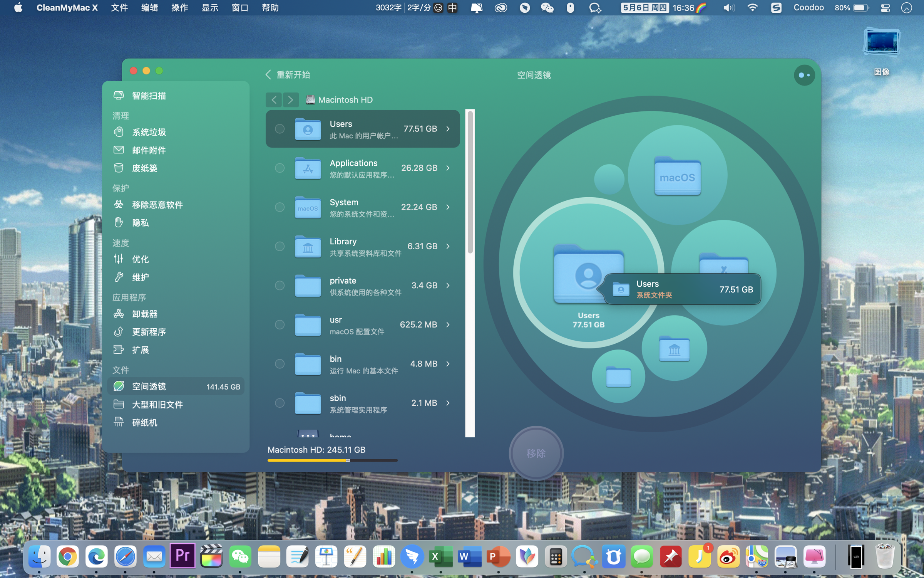Open the Uninstaller module icon

pyautogui.click(x=119, y=314)
